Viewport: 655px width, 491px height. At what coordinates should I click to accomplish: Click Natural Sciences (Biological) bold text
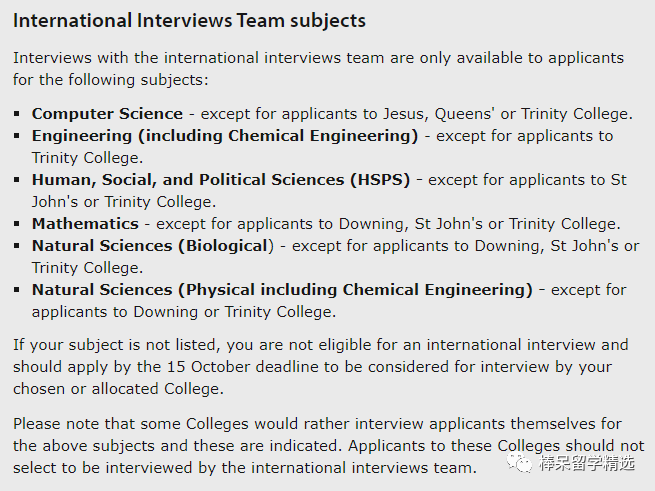(x=152, y=246)
